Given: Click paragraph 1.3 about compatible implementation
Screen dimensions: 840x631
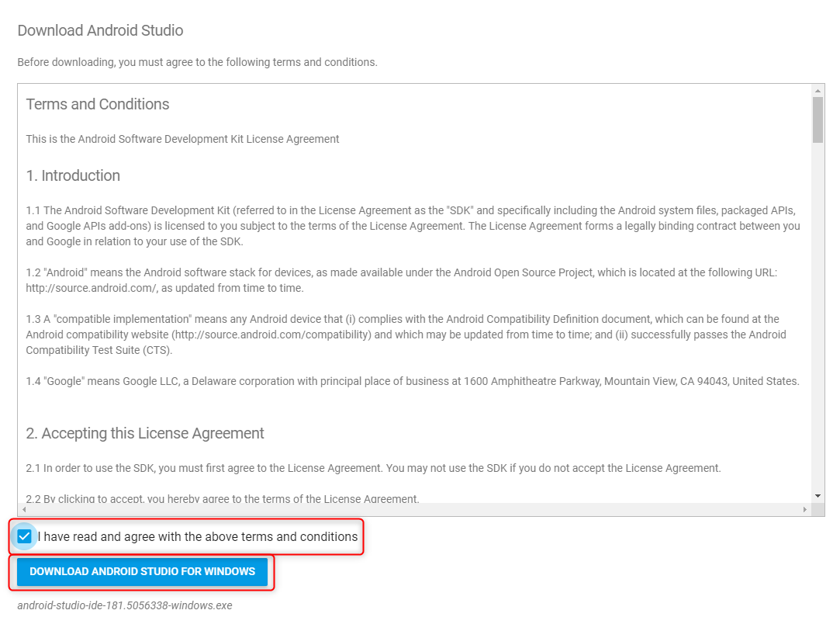Looking at the screenshot, I should pos(406,335).
